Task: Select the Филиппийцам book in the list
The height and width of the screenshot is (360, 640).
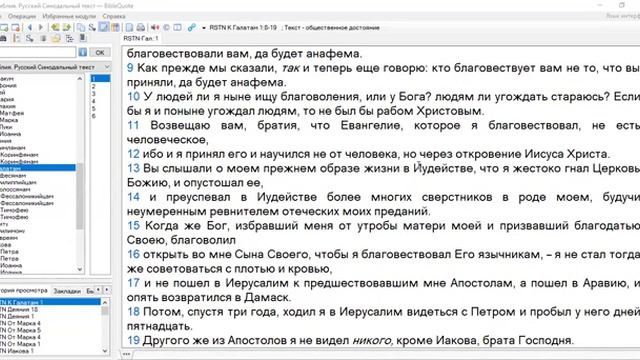Action: coord(18,182)
